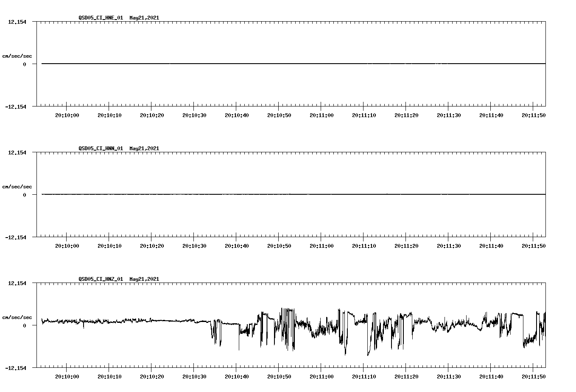Image resolution: width=576 pixels, height=392 pixels.
Task: Click the cm/sec/sec label on middle plot
Action: (17, 186)
